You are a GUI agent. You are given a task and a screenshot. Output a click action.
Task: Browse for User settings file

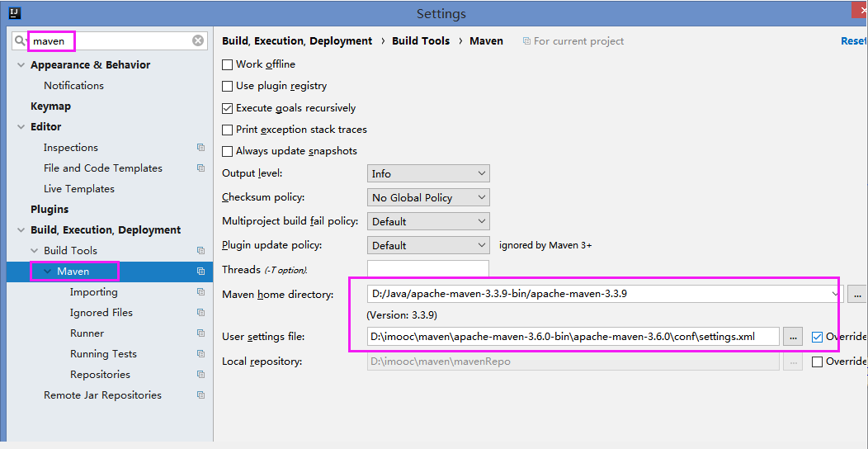793,337
